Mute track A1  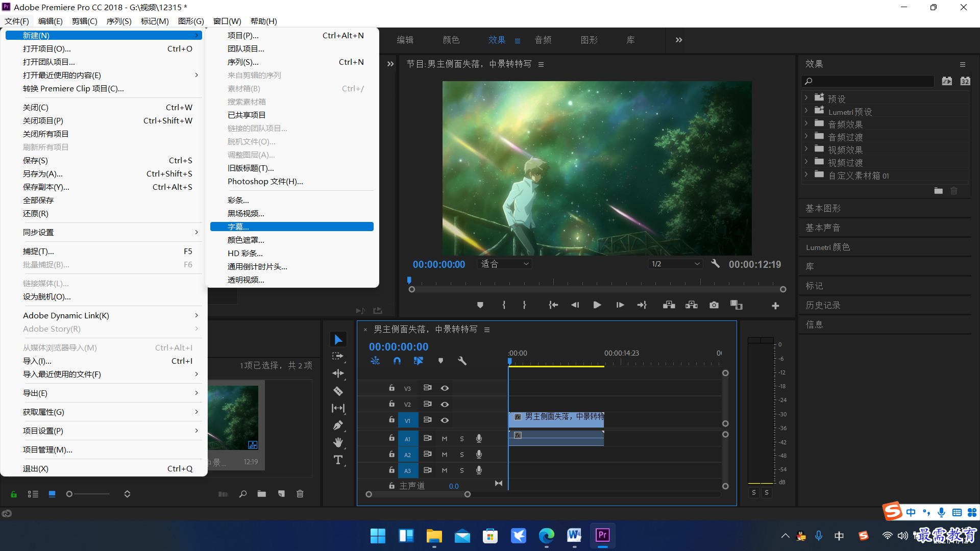pos(445,439)
